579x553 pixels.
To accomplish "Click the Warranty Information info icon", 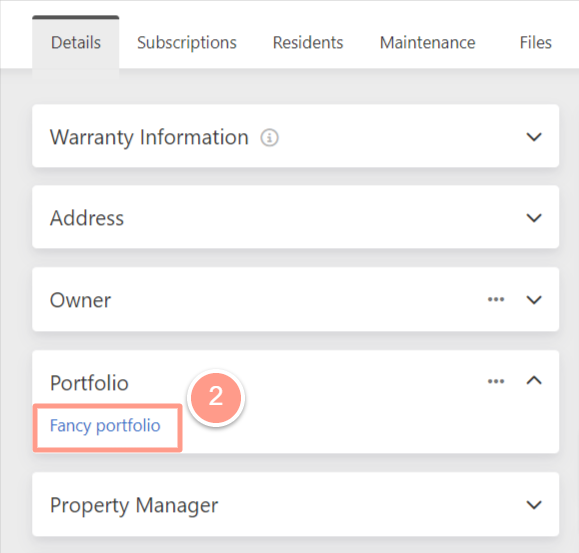I will [x=269, y=138].
